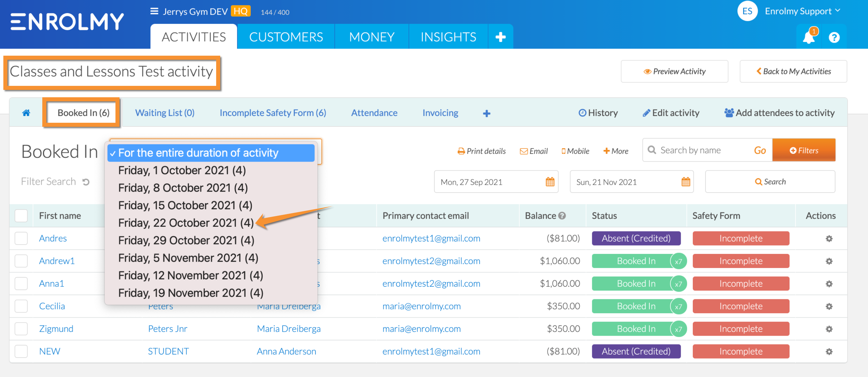Choose For the entire duration of activity
Screen dimensions: 868x377
pos(211,153)
